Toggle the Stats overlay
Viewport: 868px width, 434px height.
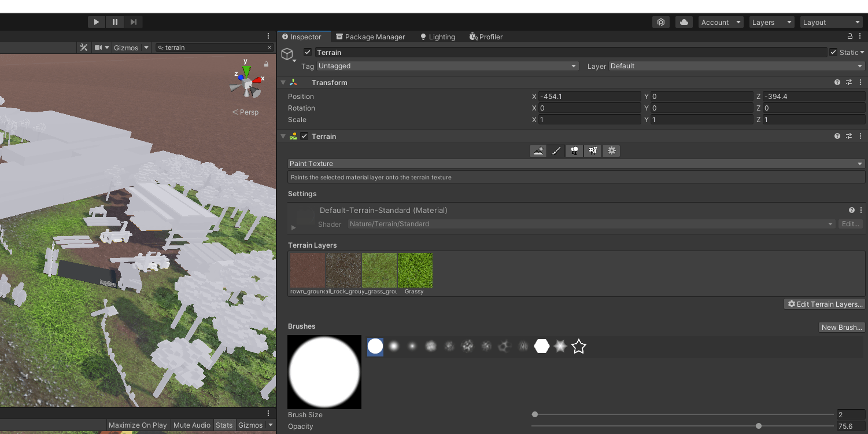tap(224, 425)
